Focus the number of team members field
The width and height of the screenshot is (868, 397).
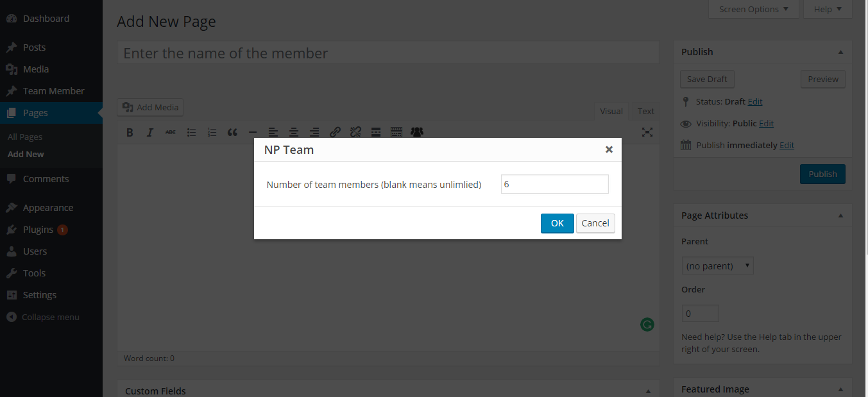coord(554,184)
